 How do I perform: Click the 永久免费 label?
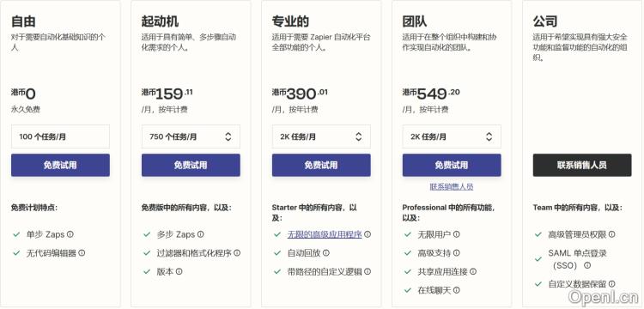pyautogui.click(x=26, y=110)
